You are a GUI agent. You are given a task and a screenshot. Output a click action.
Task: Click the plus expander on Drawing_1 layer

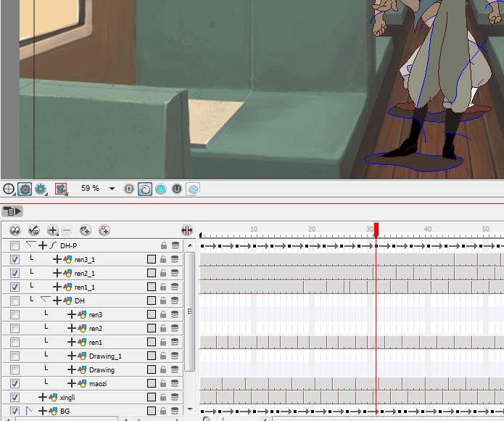tap(72, 356)
